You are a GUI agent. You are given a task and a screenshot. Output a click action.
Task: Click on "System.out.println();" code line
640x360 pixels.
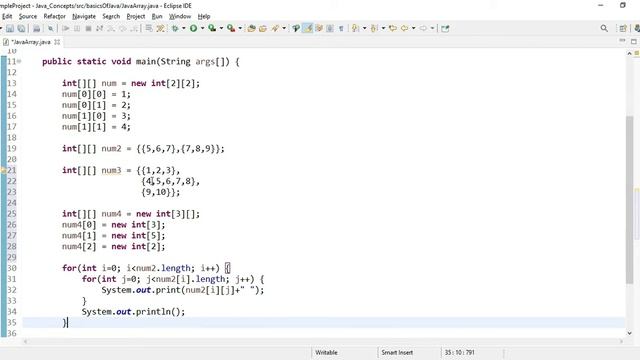point(133,312)
